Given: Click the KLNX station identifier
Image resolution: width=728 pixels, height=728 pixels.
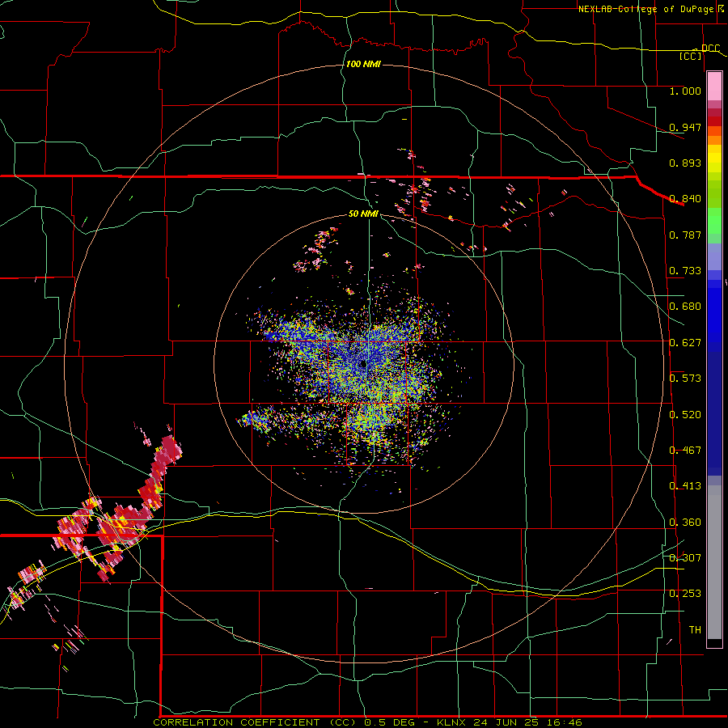Looking at the screenshot, I should tap(452, 722).
